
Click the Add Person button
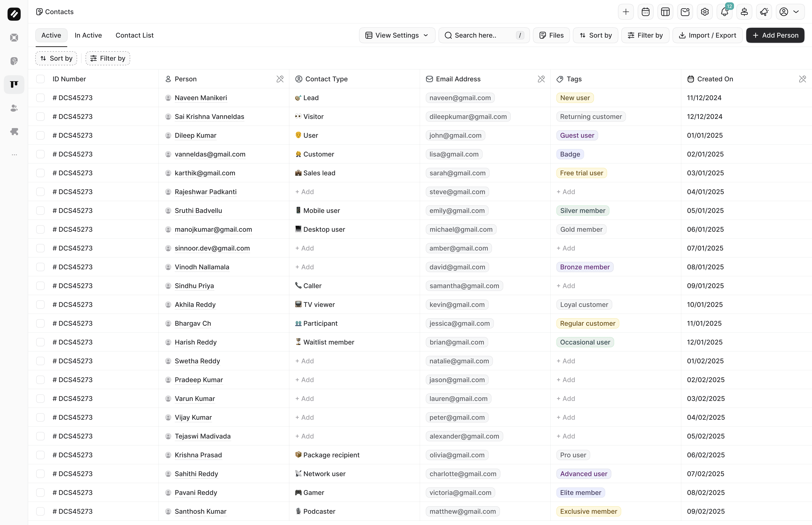pos(775,35)
